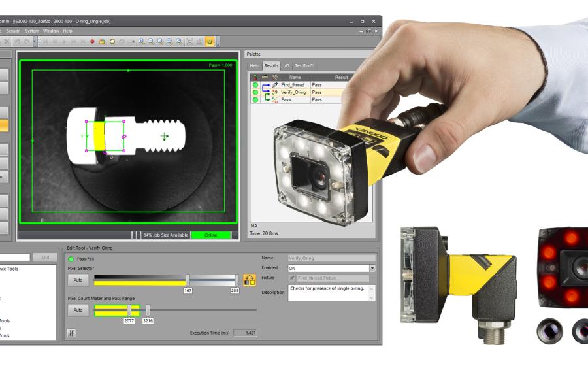Click the Name field showing Verify_Oring

pyautogui.click(x=331, y=258)
